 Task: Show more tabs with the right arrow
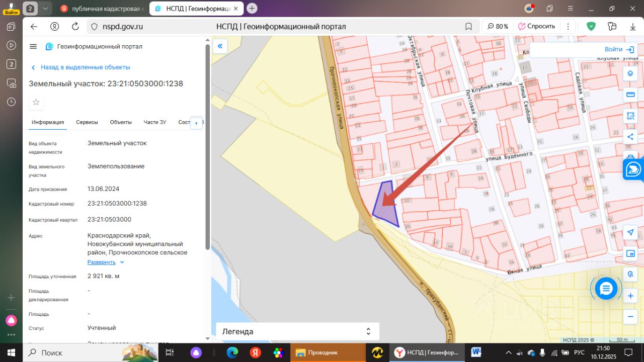point(196,123)
